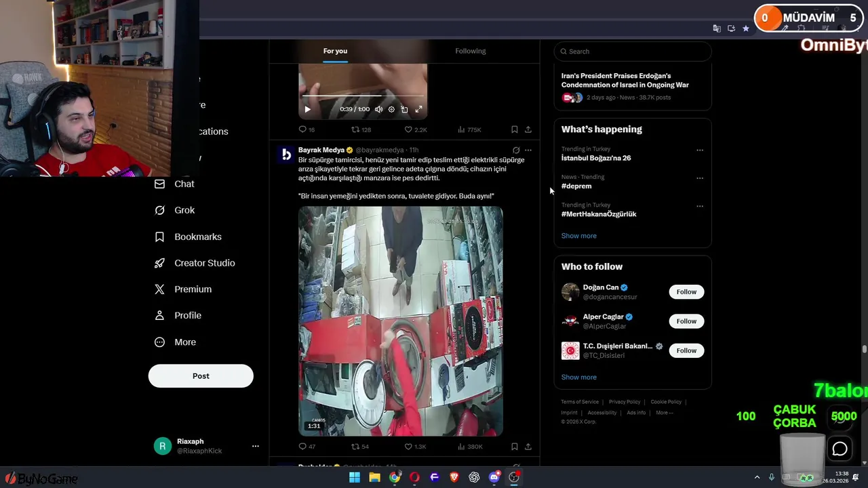Share the post with 775K views
Image resolution: width=868 pixels, height=488 pixels.
pyautogui.click(x=528, y=129)
